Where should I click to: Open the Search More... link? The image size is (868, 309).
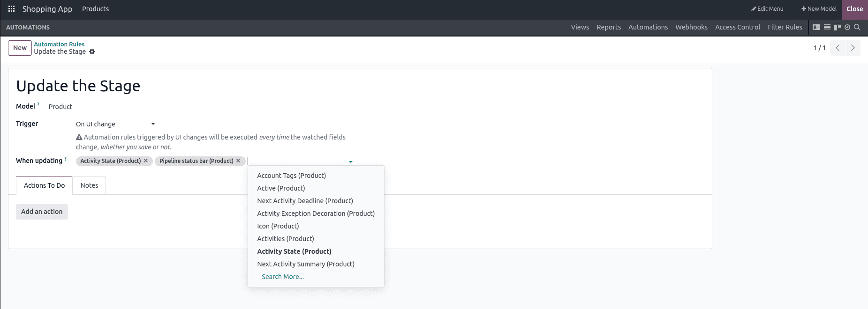(282, 277)
